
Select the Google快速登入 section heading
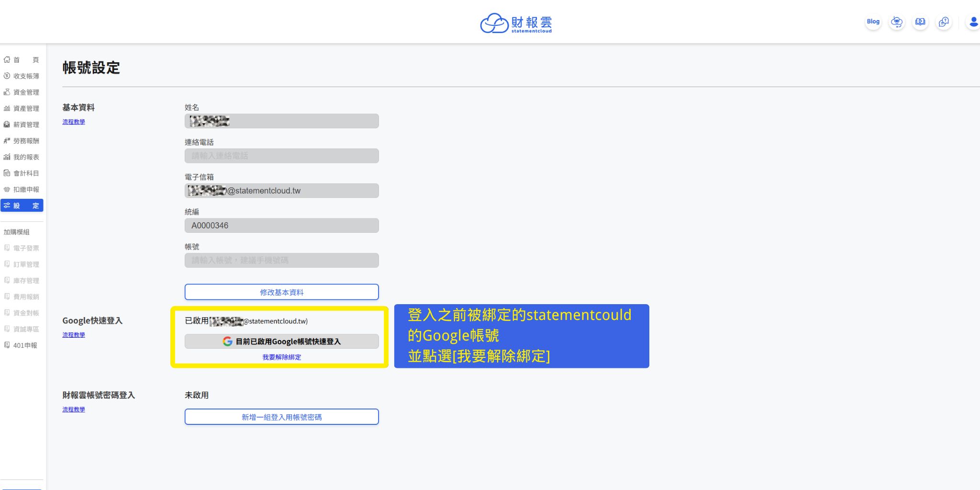click(92, 321)
